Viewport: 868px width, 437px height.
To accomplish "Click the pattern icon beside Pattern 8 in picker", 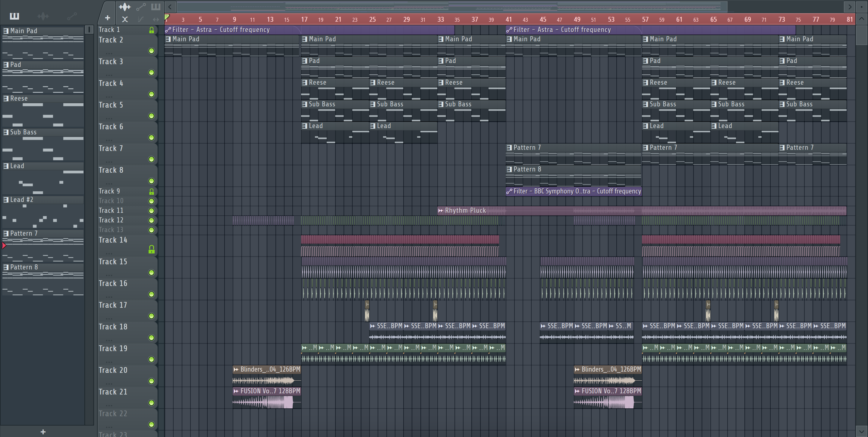I will 6,267.
